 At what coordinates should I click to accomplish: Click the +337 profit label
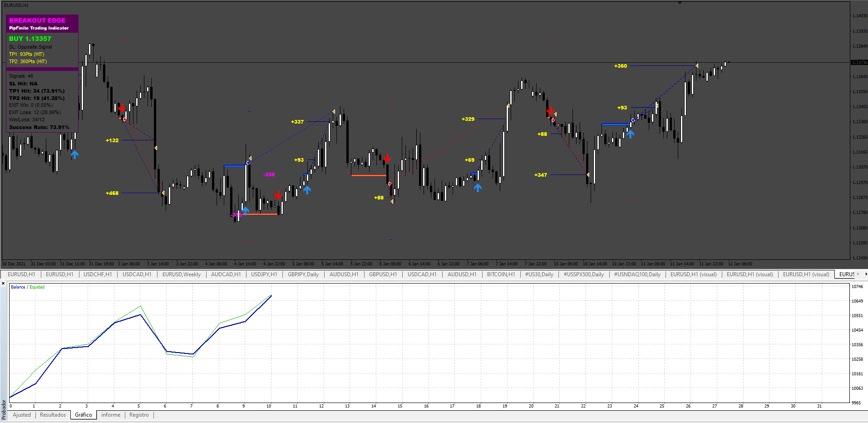(x=297, y=122)
